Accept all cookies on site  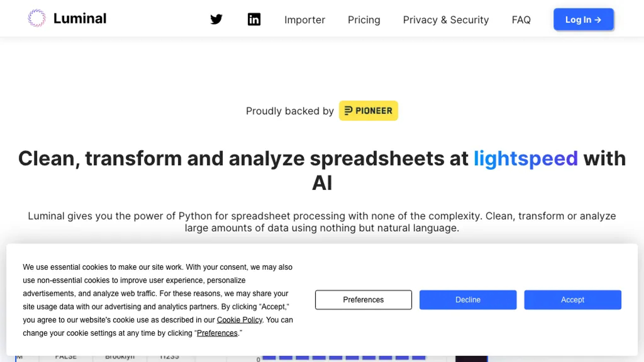(x=572, y=300)
